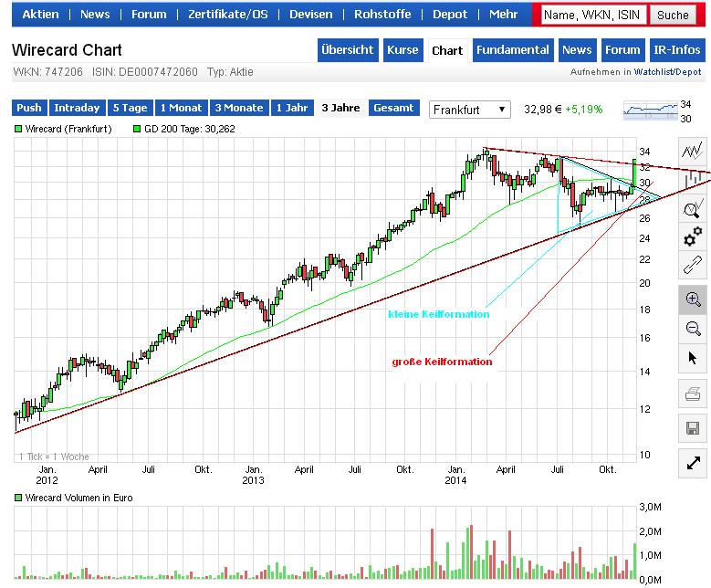Expand chart to fullscreen arrow icon
The image size is (711, 588).
tap(693, 463)
